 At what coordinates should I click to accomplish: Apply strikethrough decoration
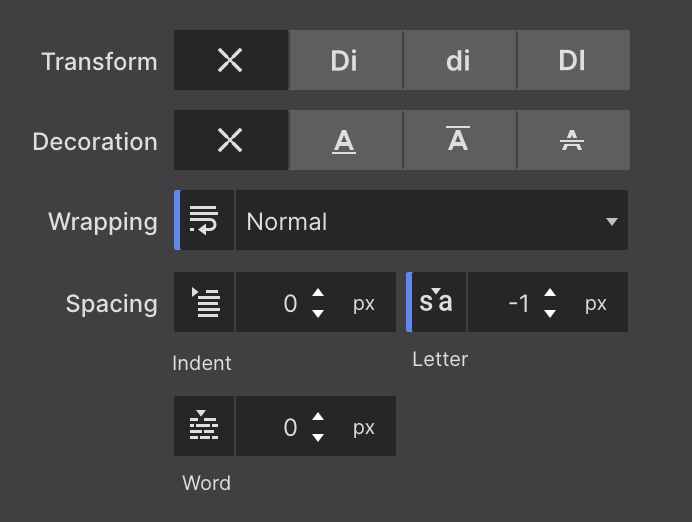click(x=573, y=140)
